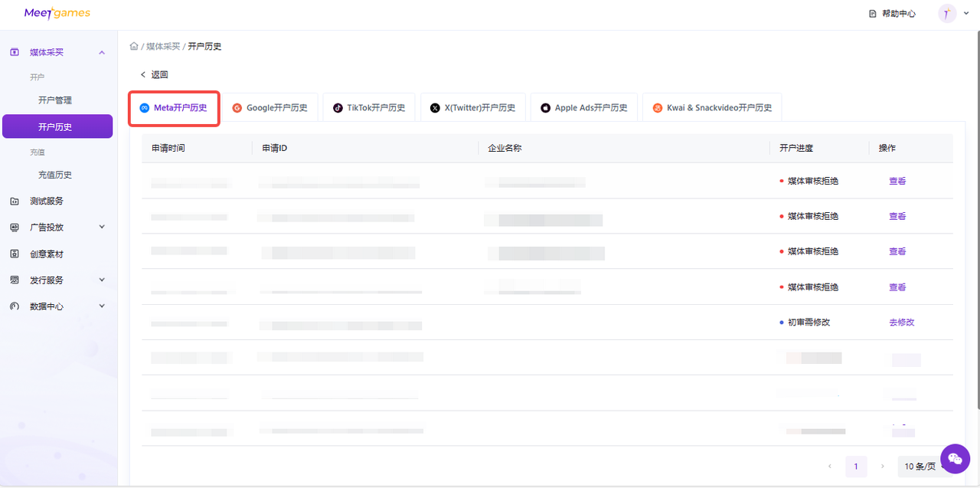Click the TikTok logo icon in the tab
This screenshot has height=488, width=980.
338,108
